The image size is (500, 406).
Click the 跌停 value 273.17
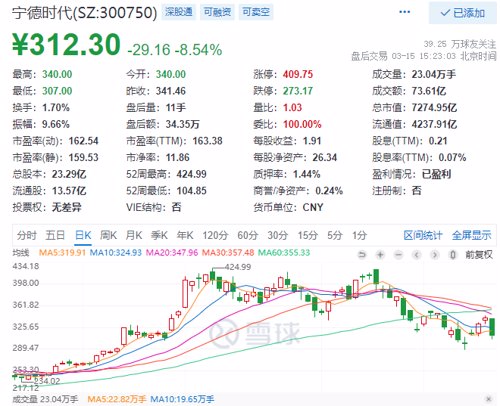click(x=298, y=91)
